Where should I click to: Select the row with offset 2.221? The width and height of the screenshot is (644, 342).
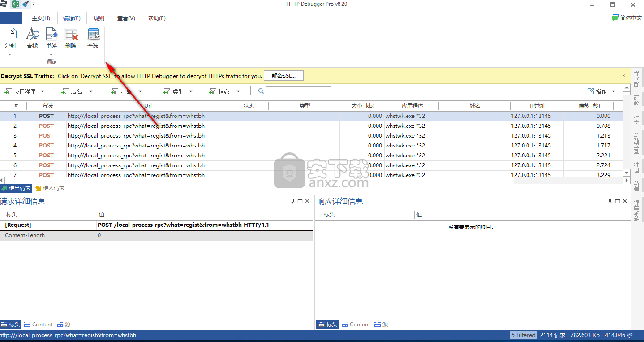pos(311,155)
